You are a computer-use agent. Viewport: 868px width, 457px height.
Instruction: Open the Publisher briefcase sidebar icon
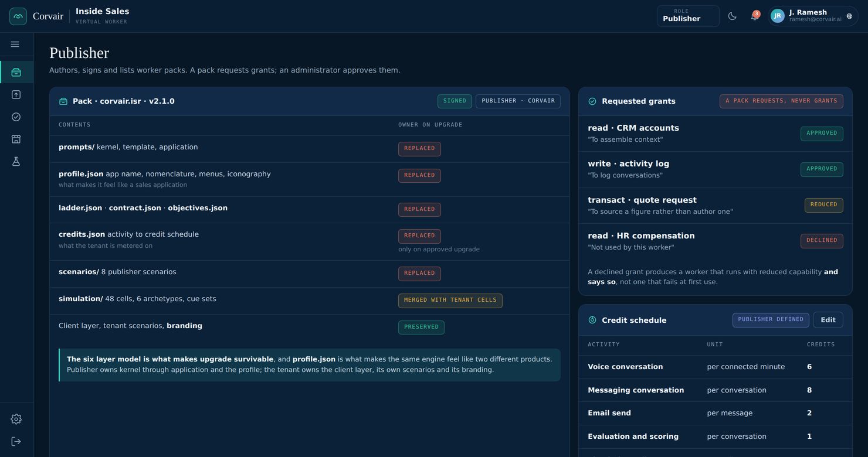click(x=16, y=72)
